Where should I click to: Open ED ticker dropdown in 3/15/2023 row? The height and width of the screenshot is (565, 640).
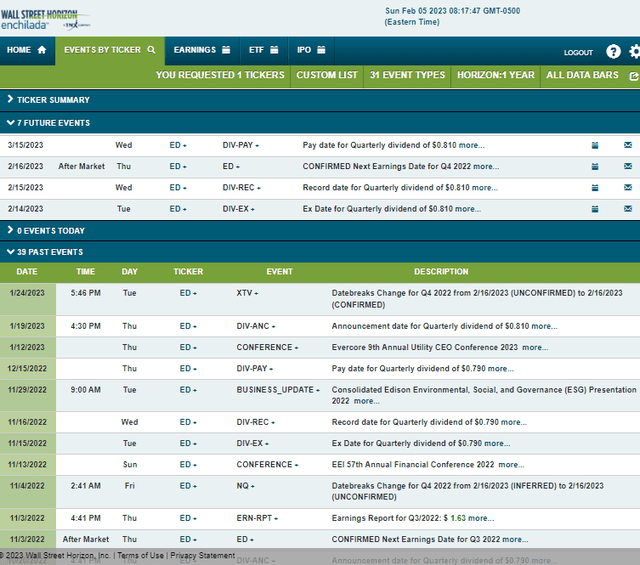tap(178, 145)
